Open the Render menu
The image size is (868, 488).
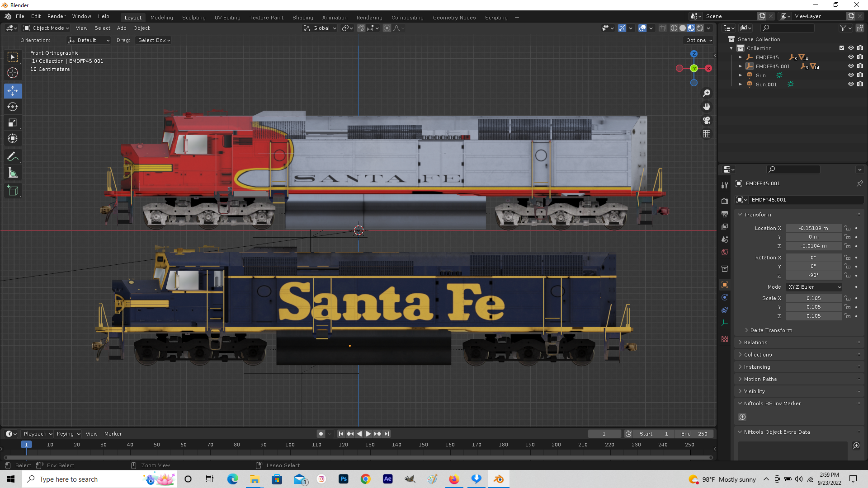click(x=57, y=16)
